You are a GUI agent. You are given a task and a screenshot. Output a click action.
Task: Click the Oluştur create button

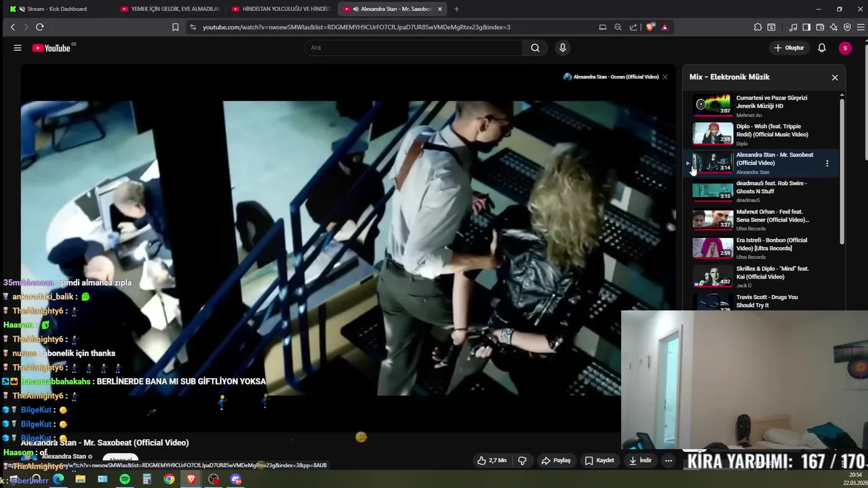pos(789,48)
